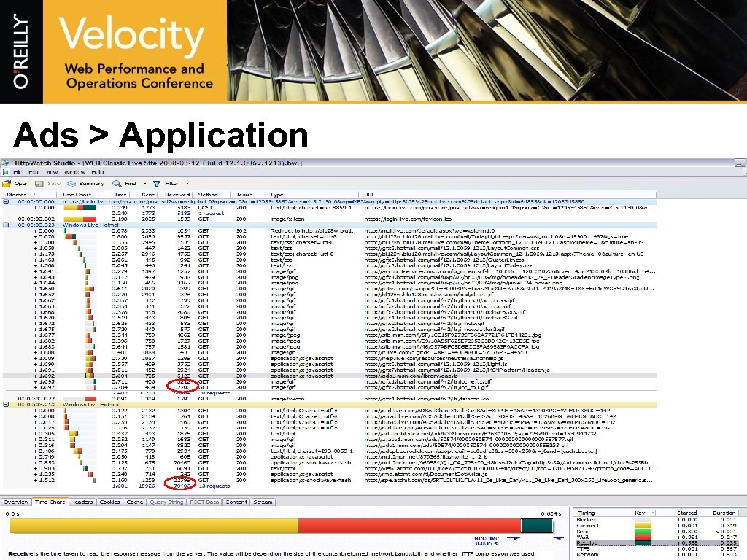Click the Method column header
This screenshot has width=747, height=560.
pyautogui.click(x=211, y=195)
